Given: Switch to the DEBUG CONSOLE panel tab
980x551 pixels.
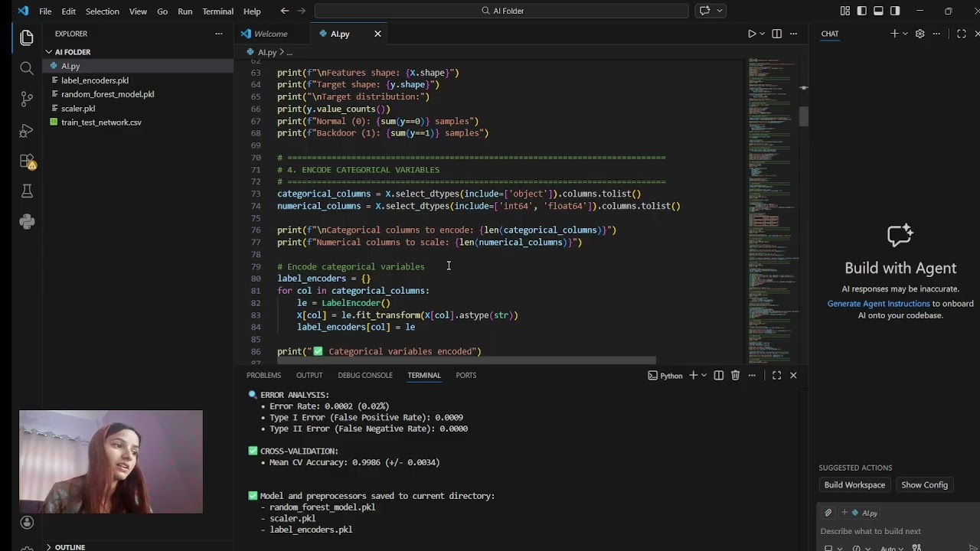Looking at the screenshot, I should (365, 375).
